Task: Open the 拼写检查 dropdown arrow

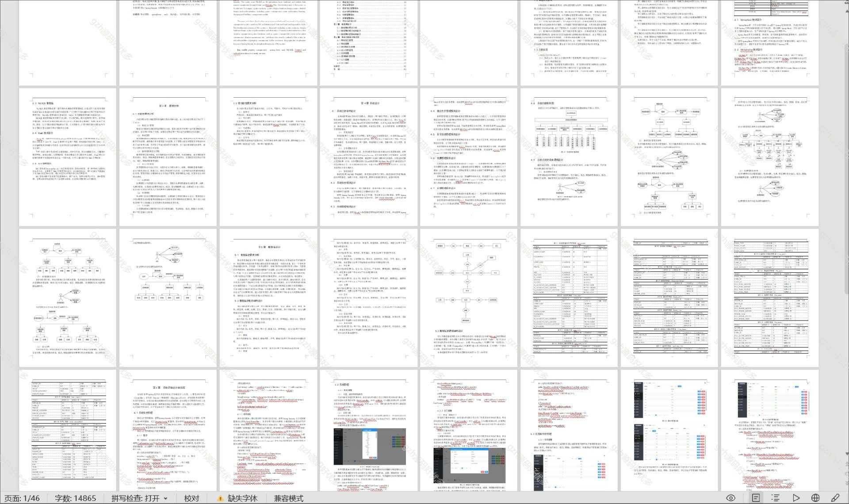Action: point(166,498)
